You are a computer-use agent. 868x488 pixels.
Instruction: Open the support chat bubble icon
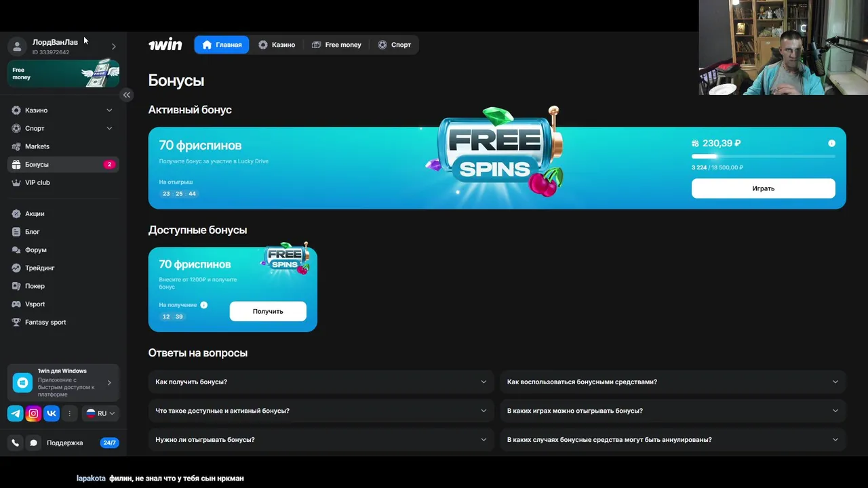click(33, 443)
